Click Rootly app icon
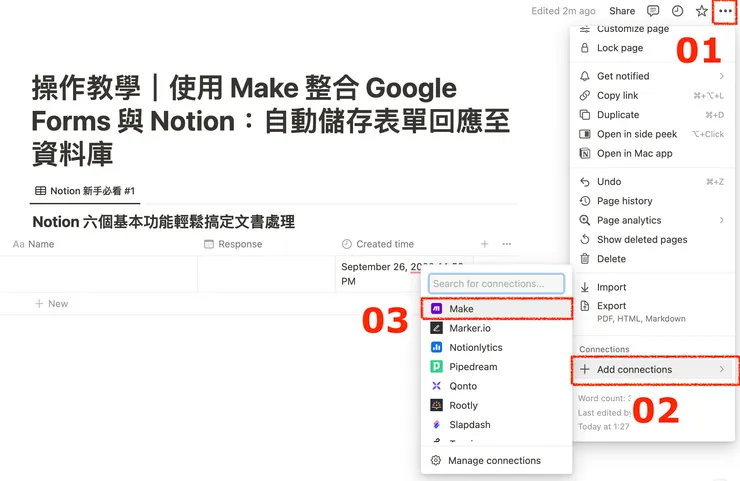Screen dimensions: 740x481 [x=436, y=405]
